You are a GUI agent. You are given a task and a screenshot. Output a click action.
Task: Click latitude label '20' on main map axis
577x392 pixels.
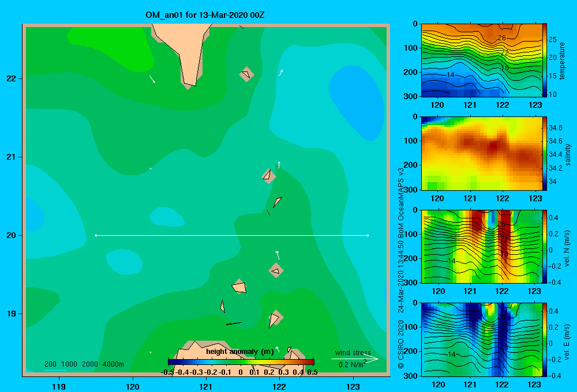point(11,235)
